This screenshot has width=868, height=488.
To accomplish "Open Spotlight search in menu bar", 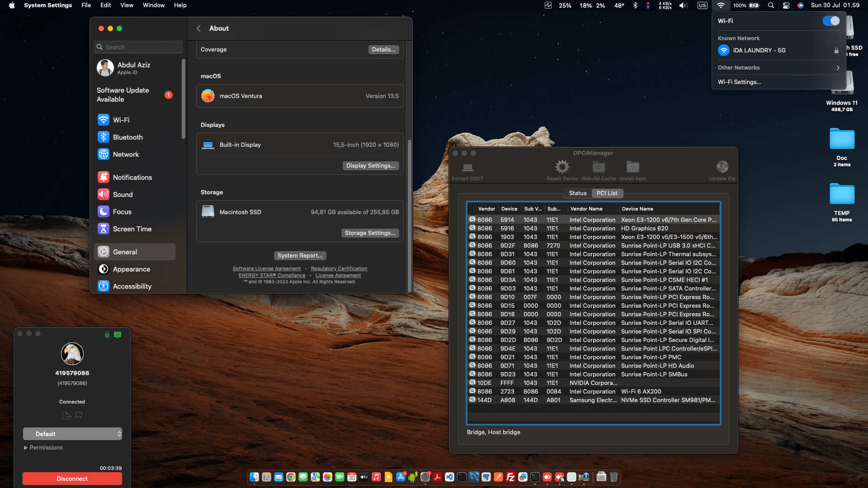I will pos(771,5).
